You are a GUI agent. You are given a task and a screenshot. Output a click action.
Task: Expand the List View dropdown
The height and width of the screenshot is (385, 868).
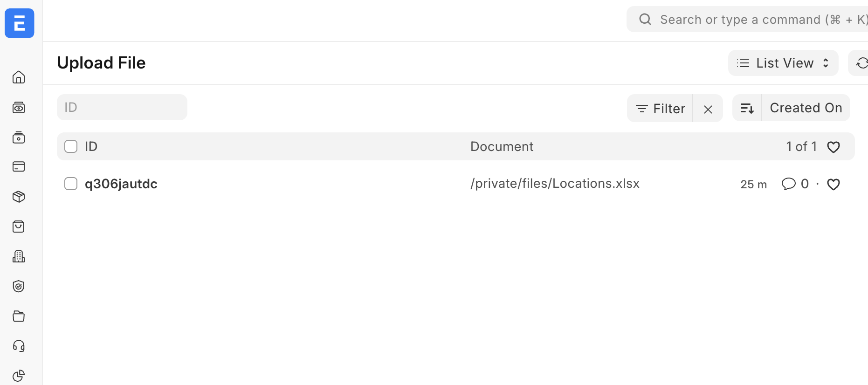pos(783,63)
